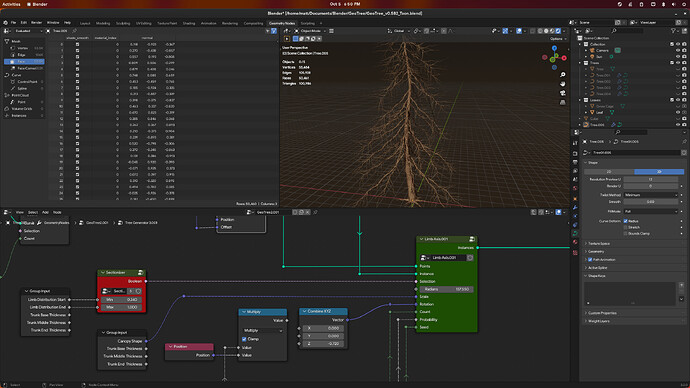Collapse the Trees collection in outliner
690x388 pixels.
(580, 63)
